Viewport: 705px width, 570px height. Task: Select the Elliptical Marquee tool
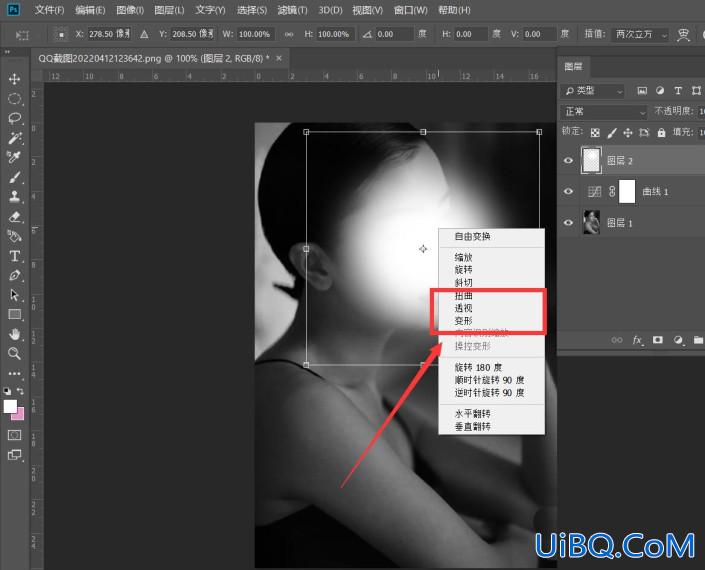(x=14, y=99)
